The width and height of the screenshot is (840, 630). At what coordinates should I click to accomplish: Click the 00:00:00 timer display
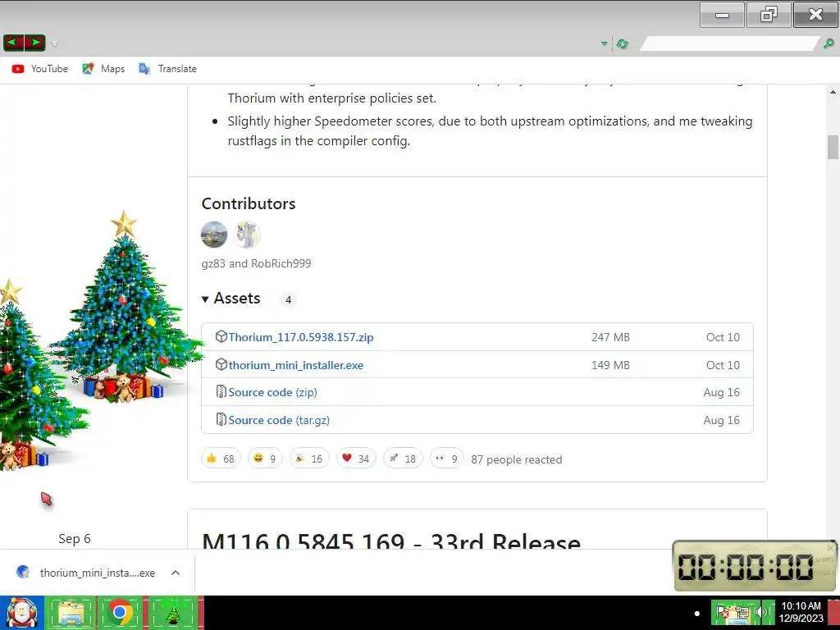coord(745,567)
